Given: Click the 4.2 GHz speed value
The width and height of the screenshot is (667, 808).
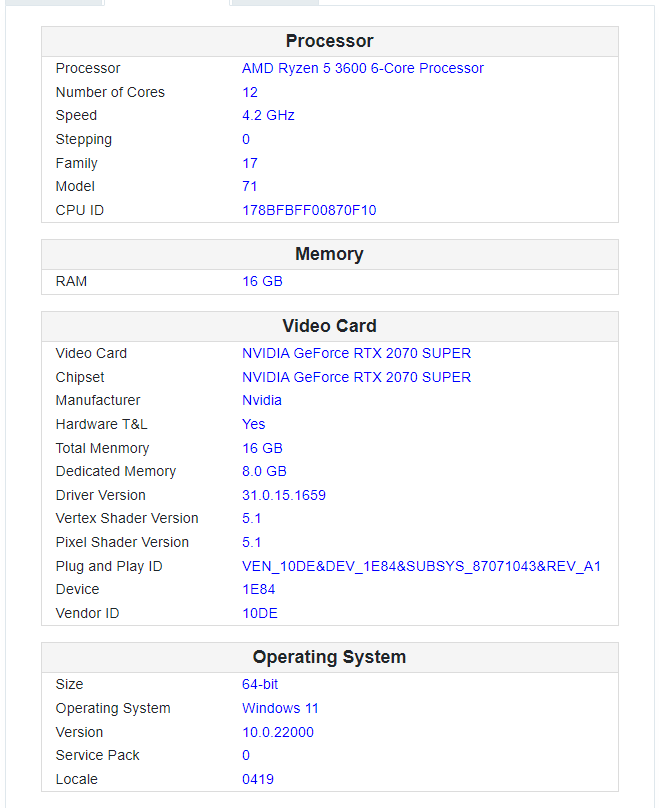Looking at the screenshot, I should (x=269, y=115).
